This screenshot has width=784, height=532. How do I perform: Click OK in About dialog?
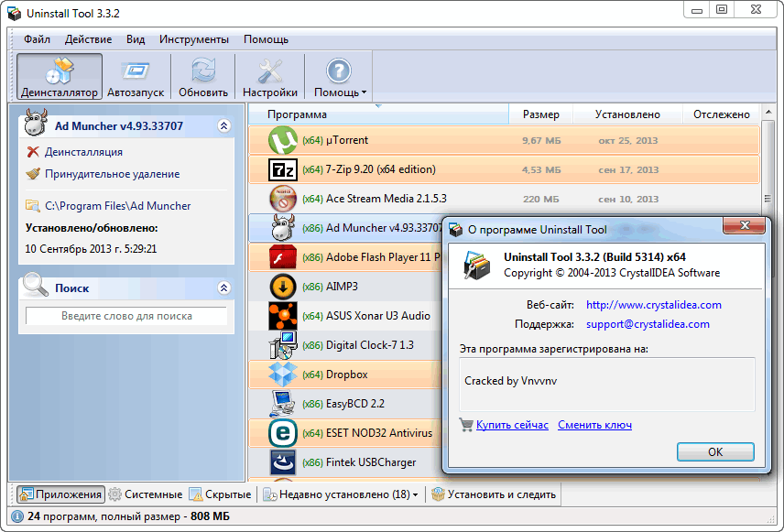pyautogui.click(x=715, y=452)
